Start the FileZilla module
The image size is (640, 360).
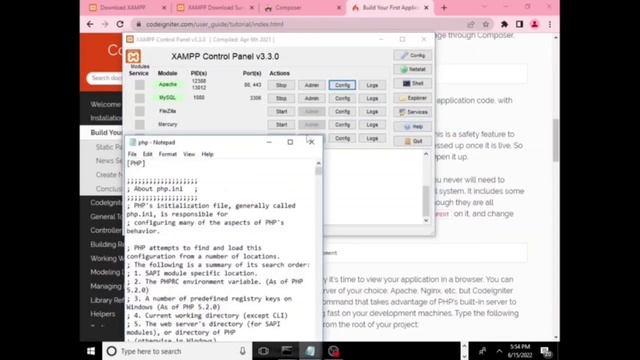[x=281, y=111]
